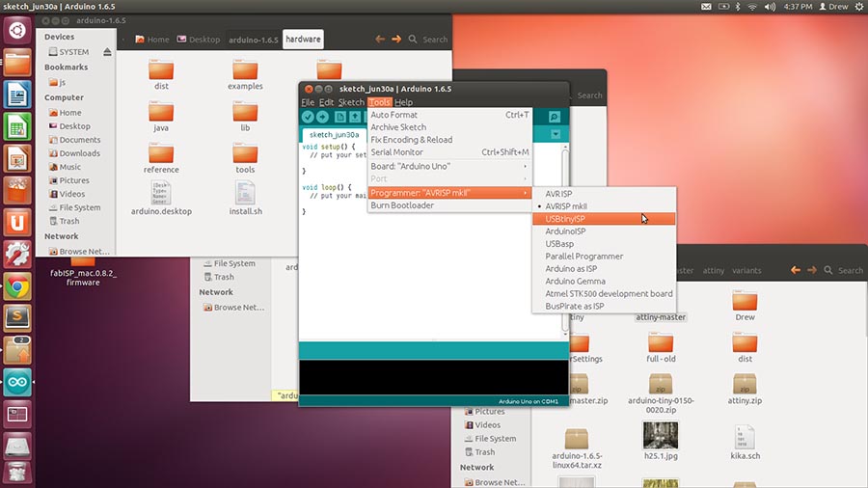The width and height of the screenshot is (868, 488).
Task: Open Serial Monitor from Tools menu
Action: [449, 152]
